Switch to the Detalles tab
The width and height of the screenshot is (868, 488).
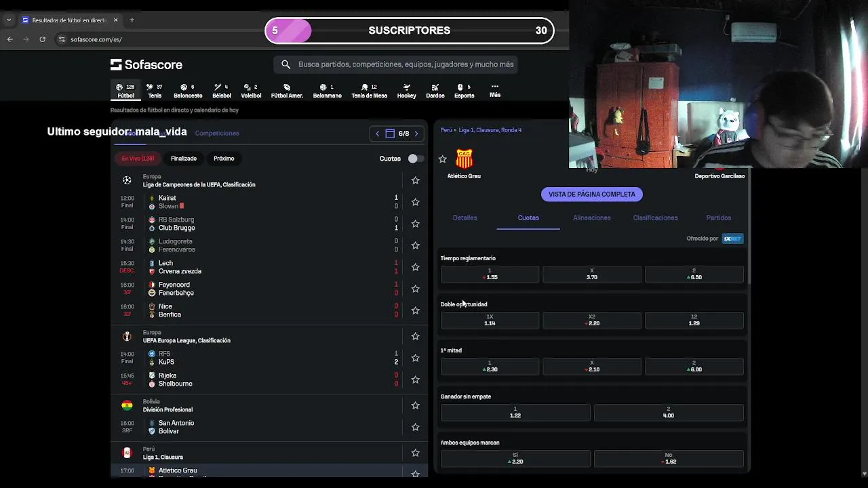(x=465, y=218)
